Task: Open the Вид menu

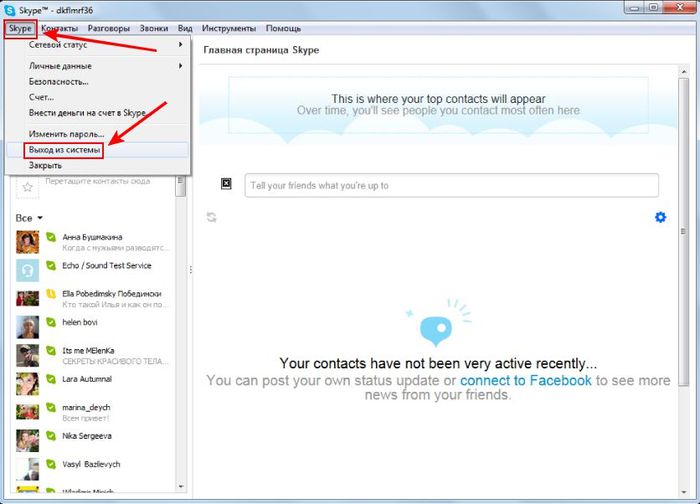Action: coord(185,29)
